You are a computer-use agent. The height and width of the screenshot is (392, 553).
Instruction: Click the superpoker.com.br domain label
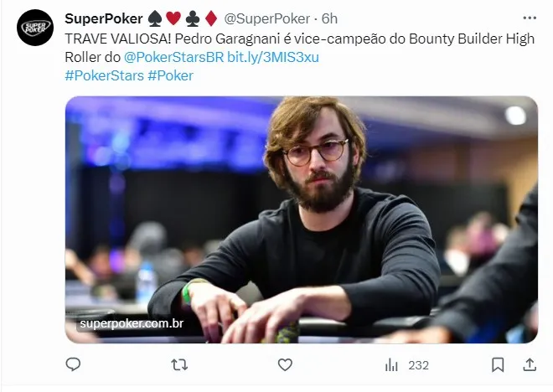(x=132, y=323)
